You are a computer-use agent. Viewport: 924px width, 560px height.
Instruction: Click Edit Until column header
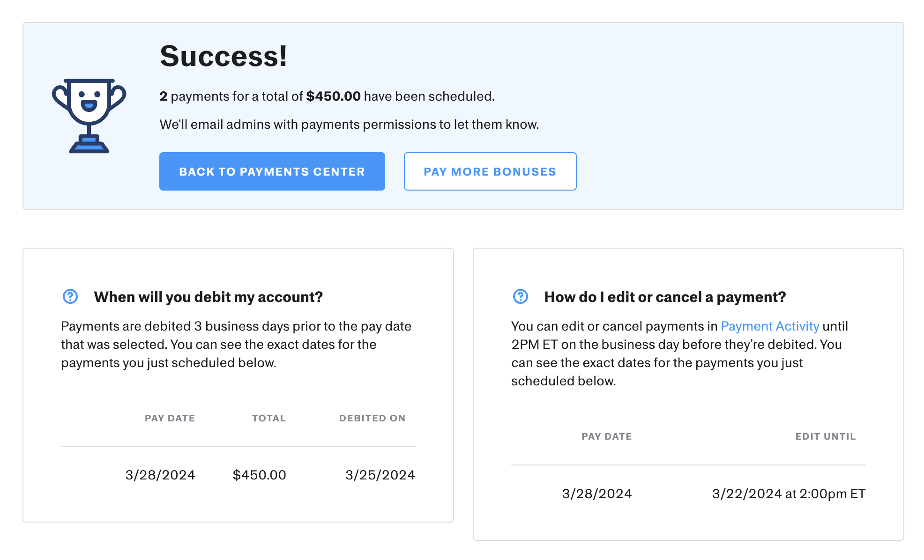[825, 436]
